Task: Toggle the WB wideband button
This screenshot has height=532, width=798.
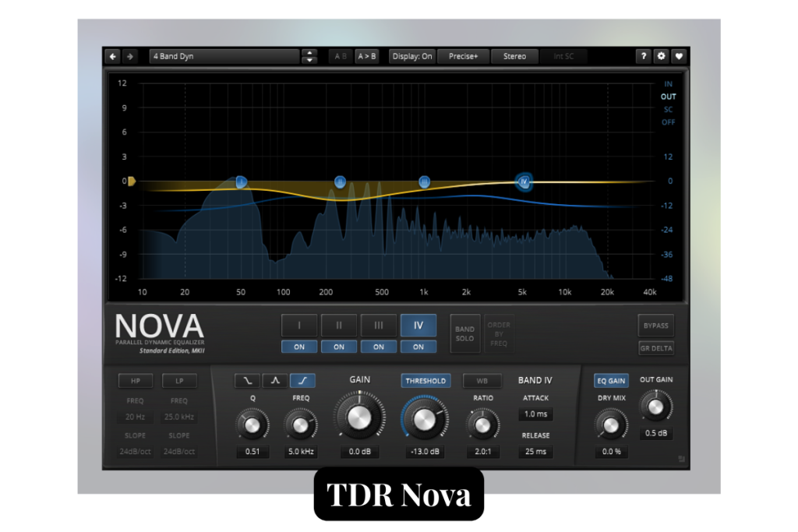Action: click(x=482, y=380)
